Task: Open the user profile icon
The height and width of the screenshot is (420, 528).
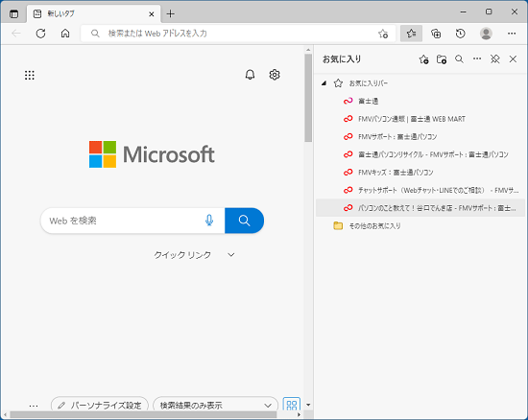Action: pos(486,34)
